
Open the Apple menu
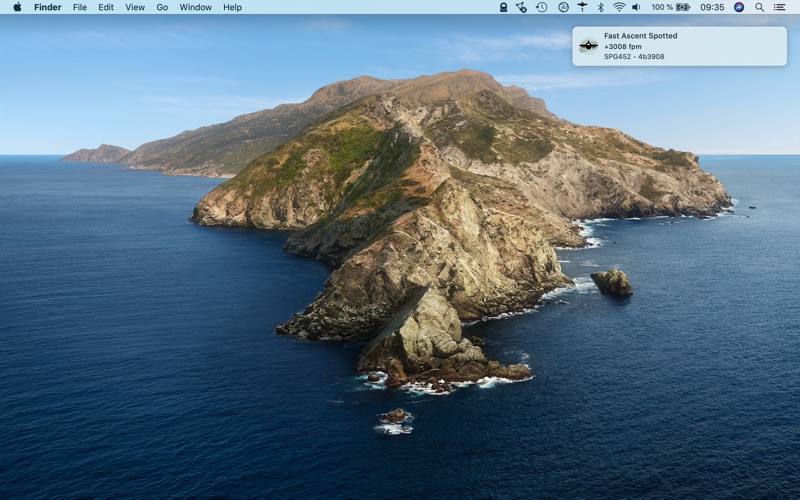pyautogui.click(x=17, y=7)
